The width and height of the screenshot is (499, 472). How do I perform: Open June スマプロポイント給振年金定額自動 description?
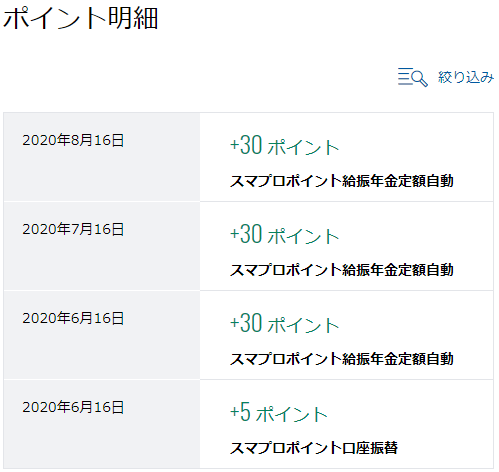click(342, 359)
